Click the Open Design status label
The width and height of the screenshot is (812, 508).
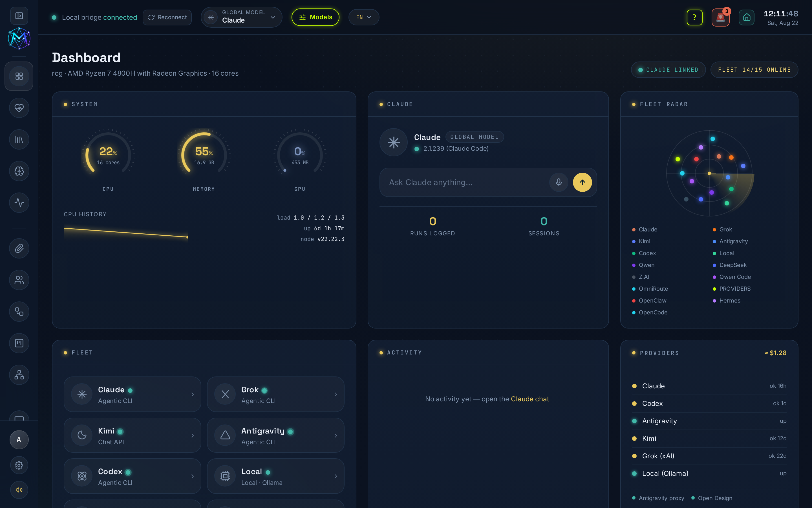click(x=712, y=498)
